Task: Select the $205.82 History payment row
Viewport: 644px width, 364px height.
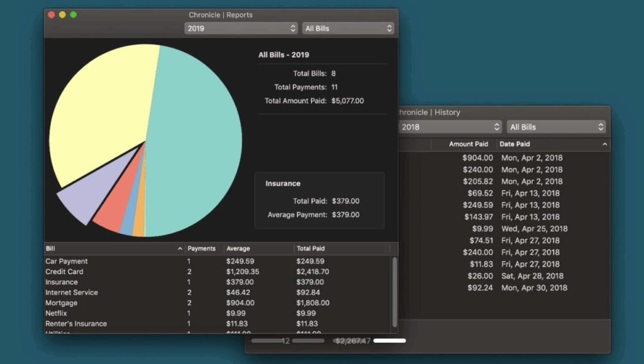Action: coord(504,182)
